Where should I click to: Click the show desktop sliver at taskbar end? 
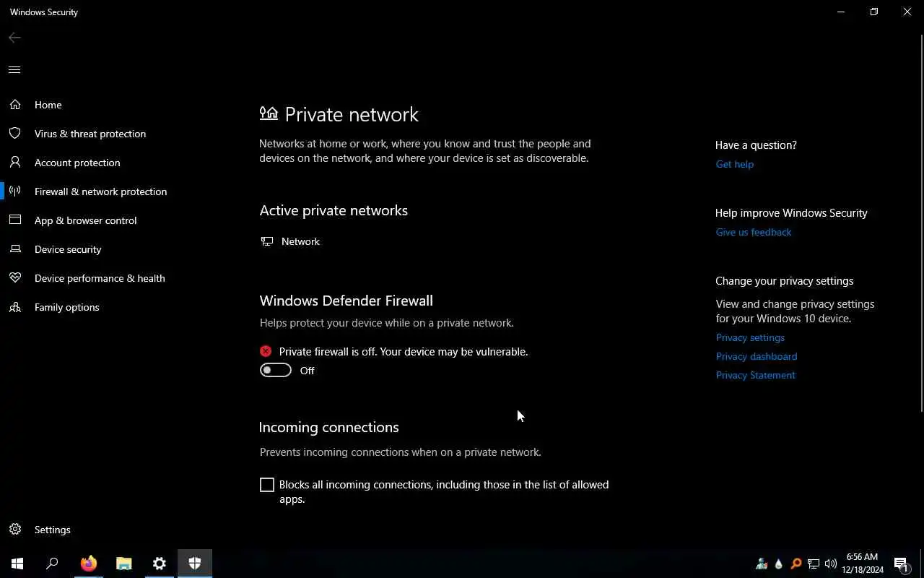pyautogui.click(x=922, y=564)
